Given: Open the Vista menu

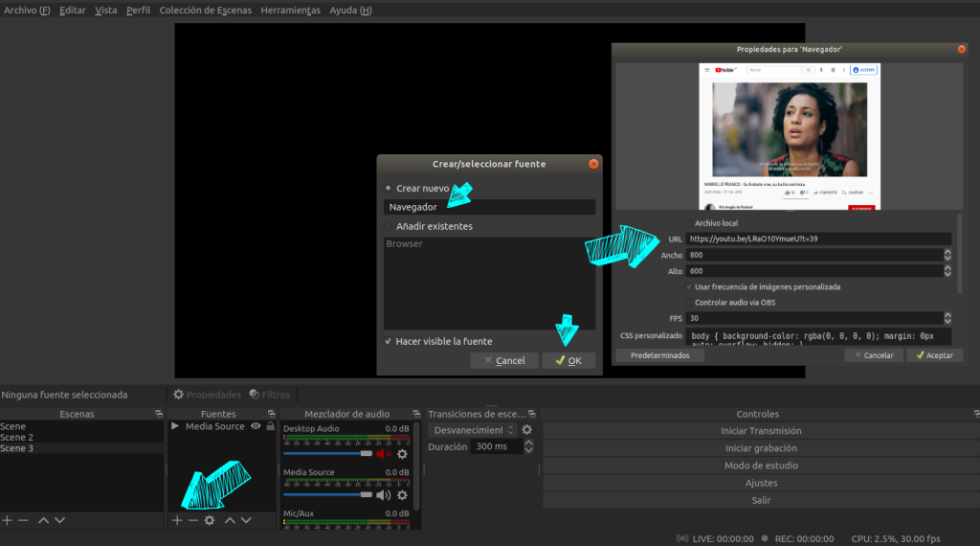Looking at the screenshot, I should coord(105,10).
